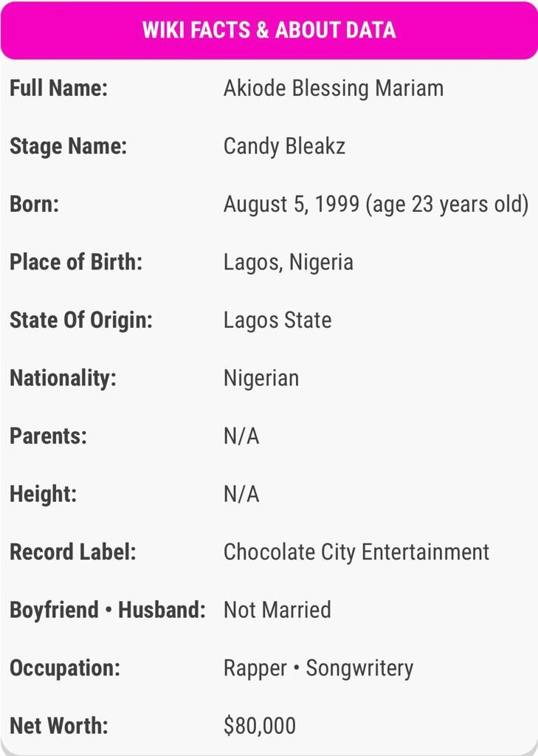Click the Lagos, Nigeria value
Viewport: 538px width, 756px height.
(289, 263)
